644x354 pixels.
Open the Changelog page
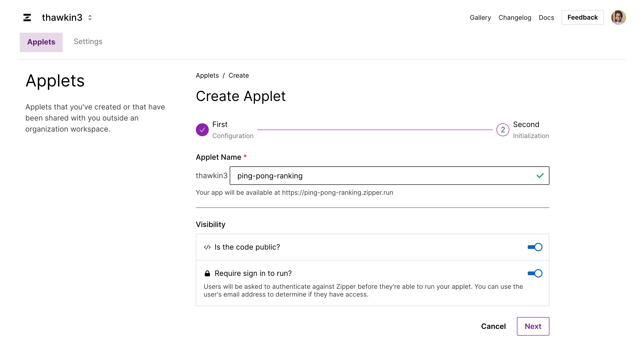pos(514,18)
